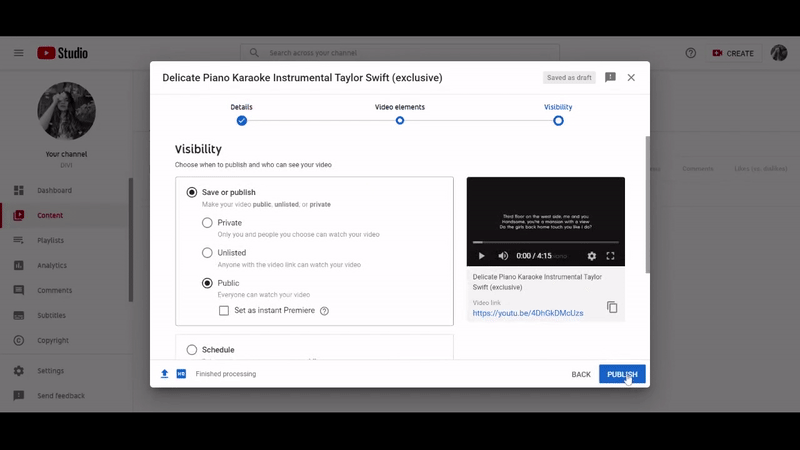Click the send feedback icon in dialog header
Image resolution: width=800 pixels, height=450 pixels.
(x=610, y=77)
